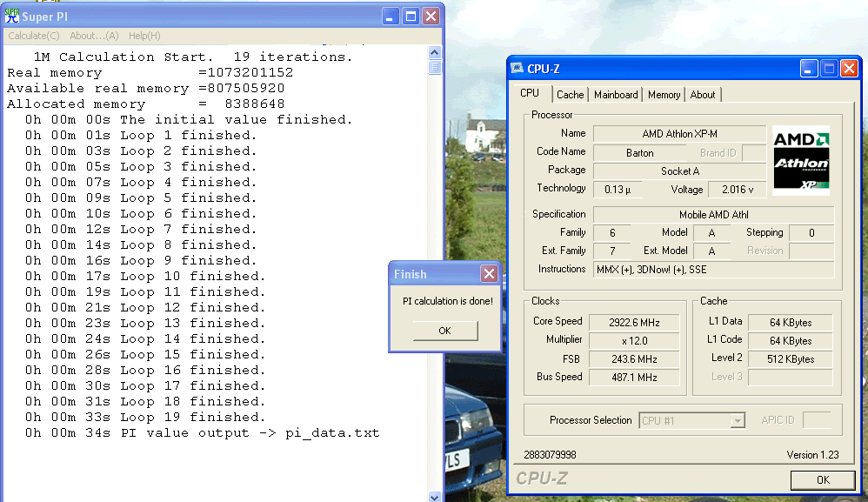868x502 pixels.
Task: Click the Voltage field showing 2.016 v
Action: click(x=738, y=190)
